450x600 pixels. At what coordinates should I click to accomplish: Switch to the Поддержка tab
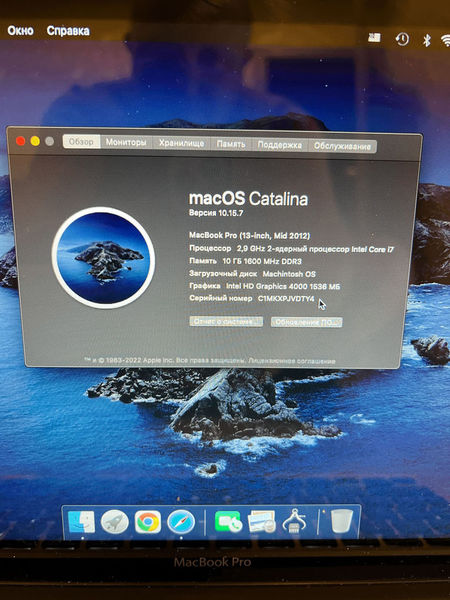(279, 145)
